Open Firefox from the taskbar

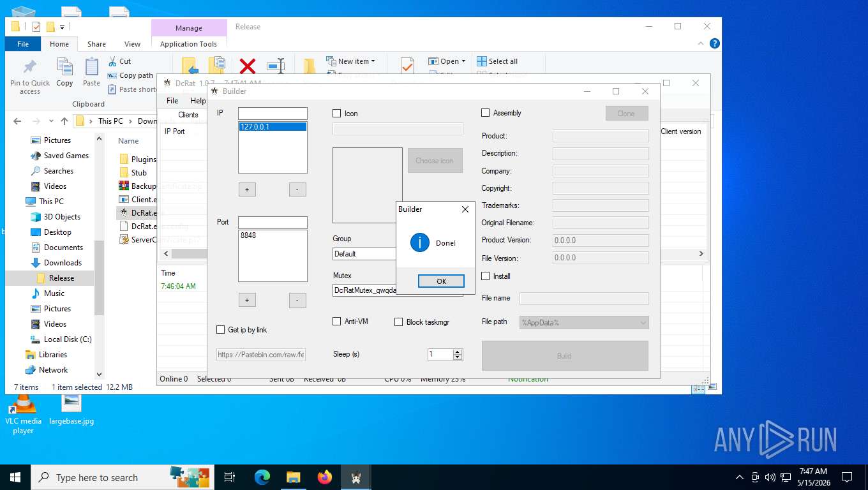pyautogui.click(x=325, y=477)
